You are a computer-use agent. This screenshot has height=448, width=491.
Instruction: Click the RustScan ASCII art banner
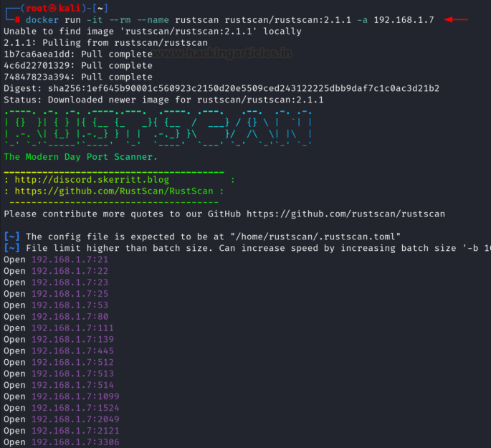pos(158,128)
